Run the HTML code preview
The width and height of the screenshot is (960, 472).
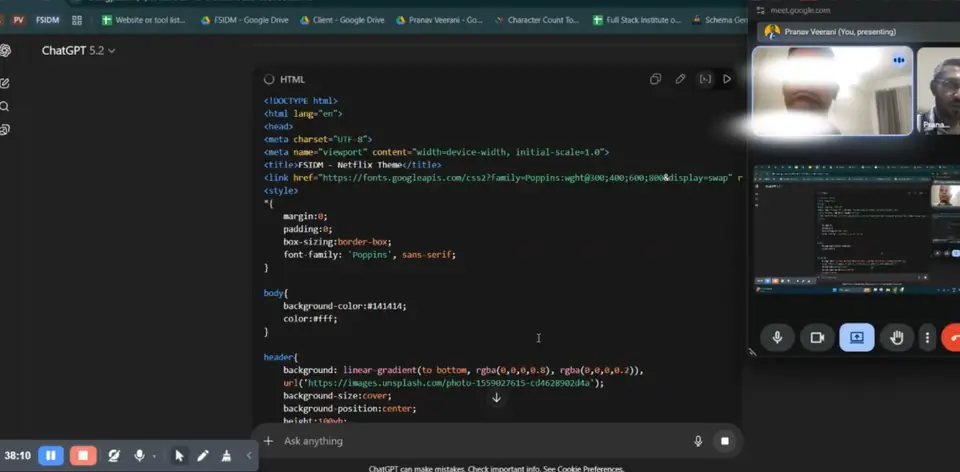[x=727, y=79]
